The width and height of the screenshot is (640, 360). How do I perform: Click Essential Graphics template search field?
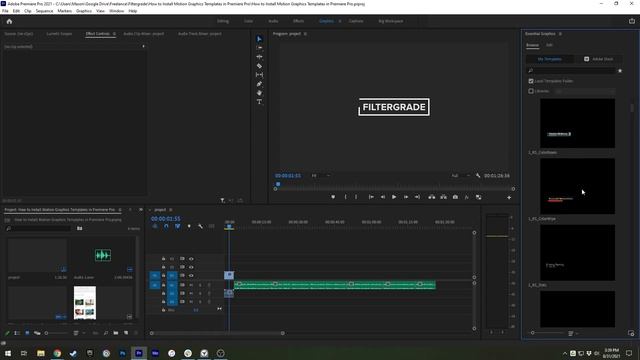(571, 71)
